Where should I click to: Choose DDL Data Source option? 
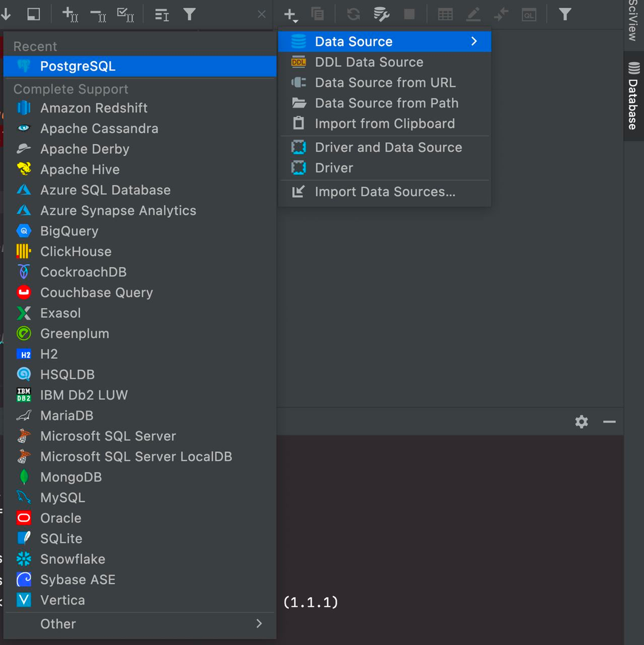click(x=369, y=62)
